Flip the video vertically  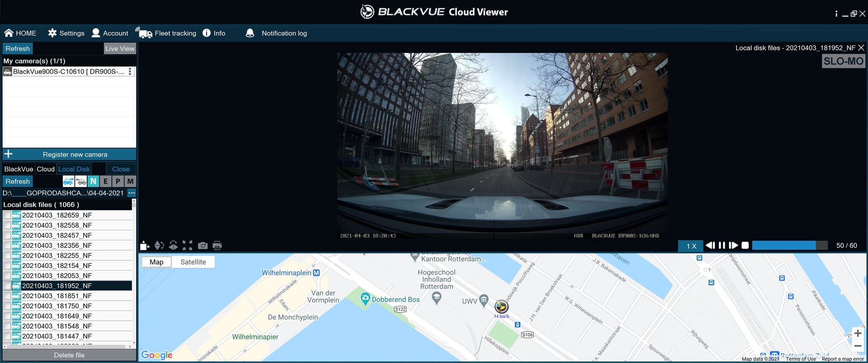[x=159, y=246]
